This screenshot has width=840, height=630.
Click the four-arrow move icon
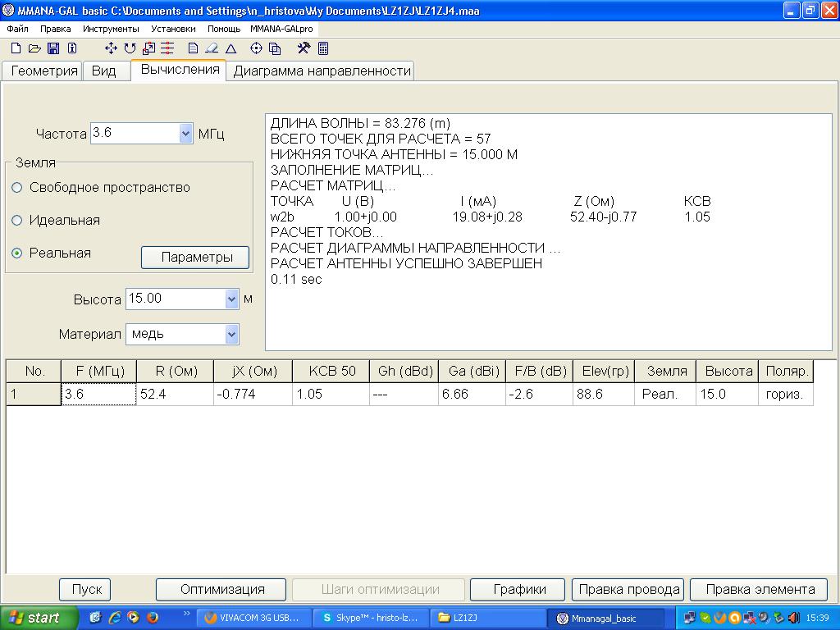112,48
